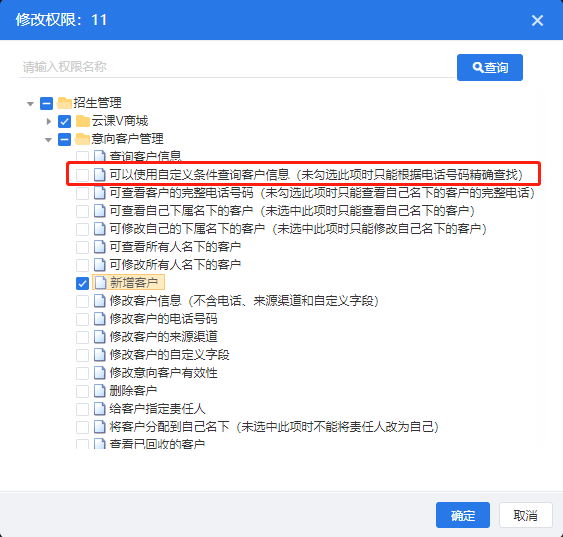Click the document icon for 可查看所有人名下的客户

99,247
